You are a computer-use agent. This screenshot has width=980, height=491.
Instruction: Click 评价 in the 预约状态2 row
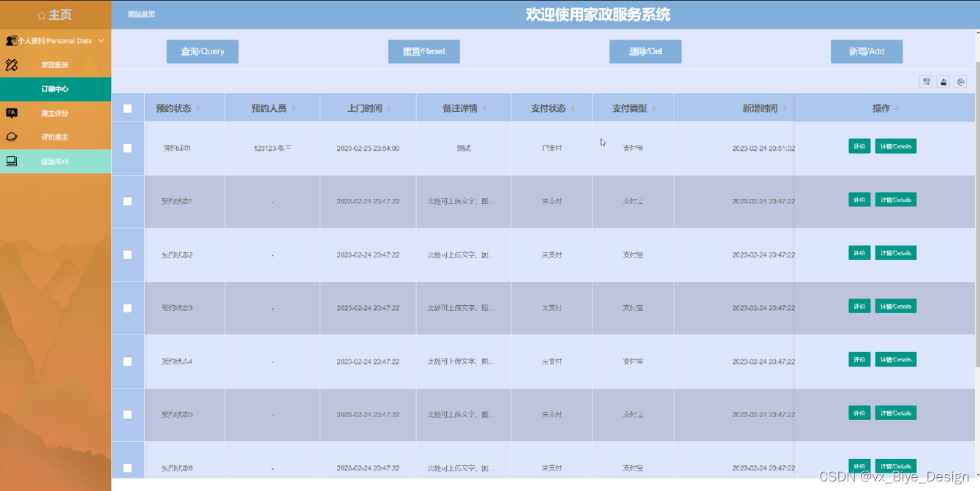pyautogui.click(x=859, y=253)
